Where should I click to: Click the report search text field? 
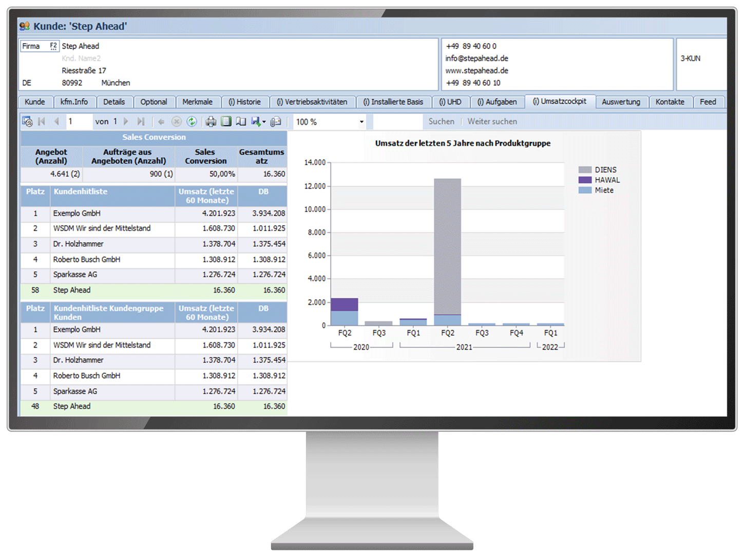coord(397,122)
